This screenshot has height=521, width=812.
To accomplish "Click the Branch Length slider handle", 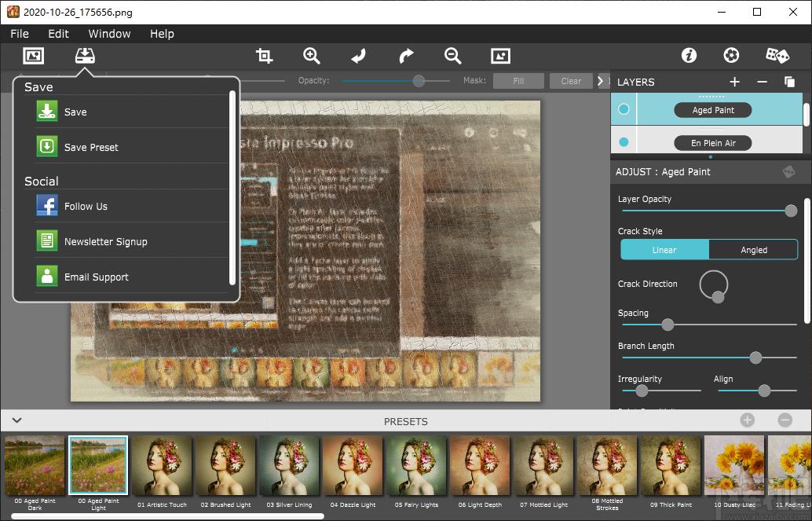I will coord(755,358).
